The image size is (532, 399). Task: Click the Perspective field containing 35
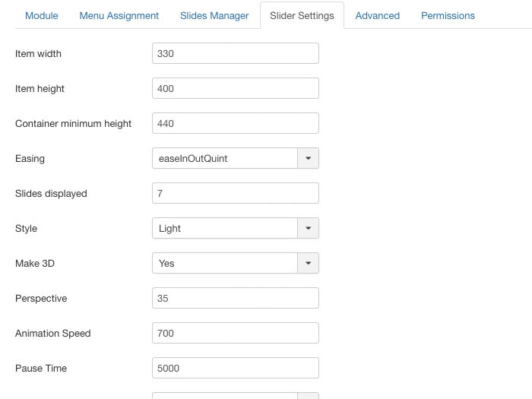click(x=235, y=298)
